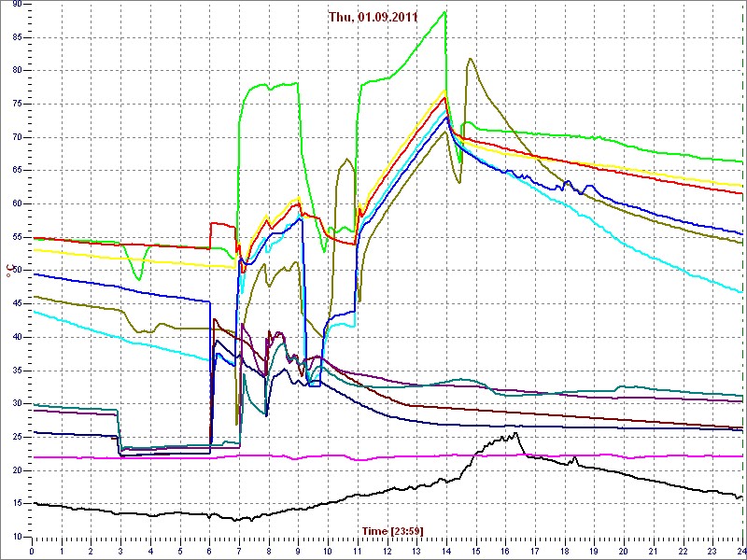
Task: Click hour 4 label on time axis
Action: (150, 550)
